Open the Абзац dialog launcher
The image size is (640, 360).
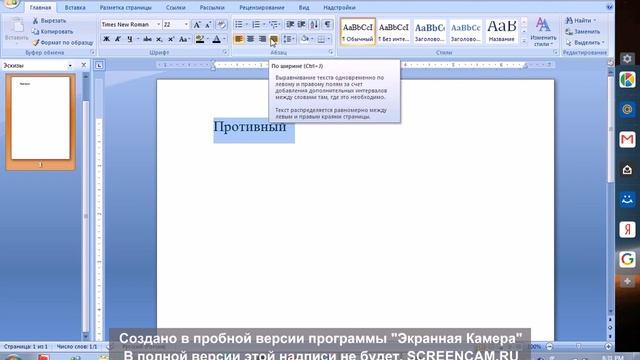point(331,53)
